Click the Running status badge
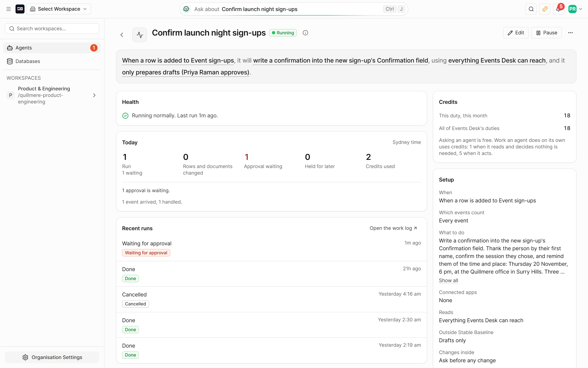Image resolution: width=588 pixels, height=368 pixels. coord(283,33)
